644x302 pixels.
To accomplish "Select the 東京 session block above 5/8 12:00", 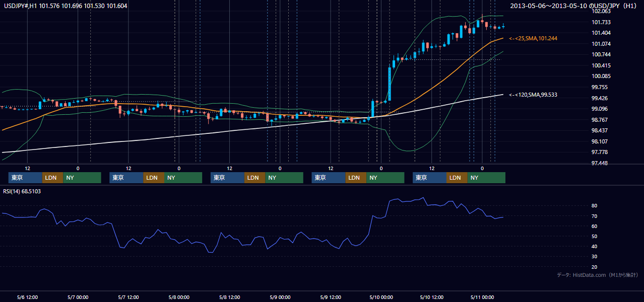I will coord(227,178).
